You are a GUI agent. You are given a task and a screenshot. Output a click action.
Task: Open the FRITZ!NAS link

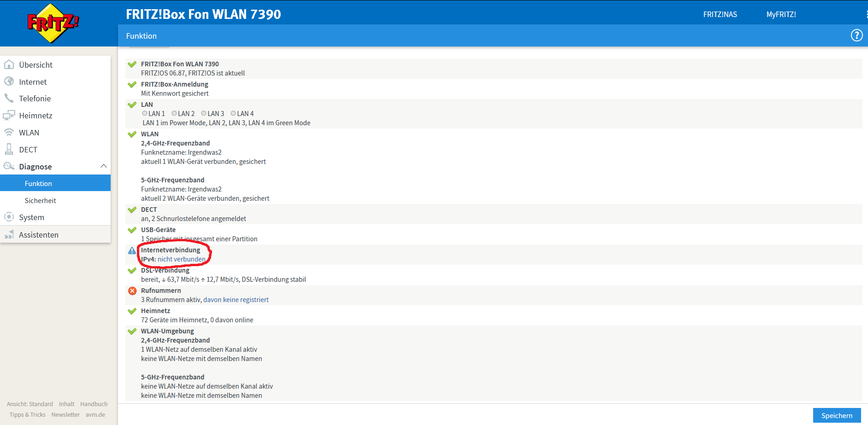[x=720, y=14]
